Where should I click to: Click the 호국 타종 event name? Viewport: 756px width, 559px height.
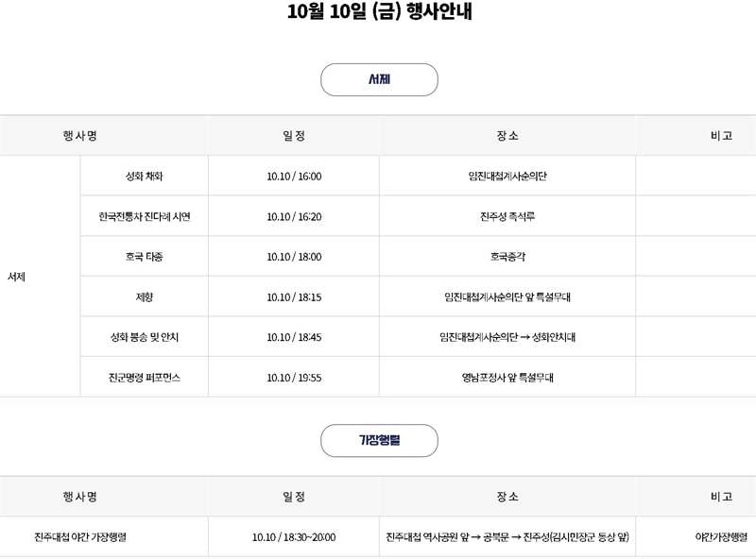click(144, 257)
